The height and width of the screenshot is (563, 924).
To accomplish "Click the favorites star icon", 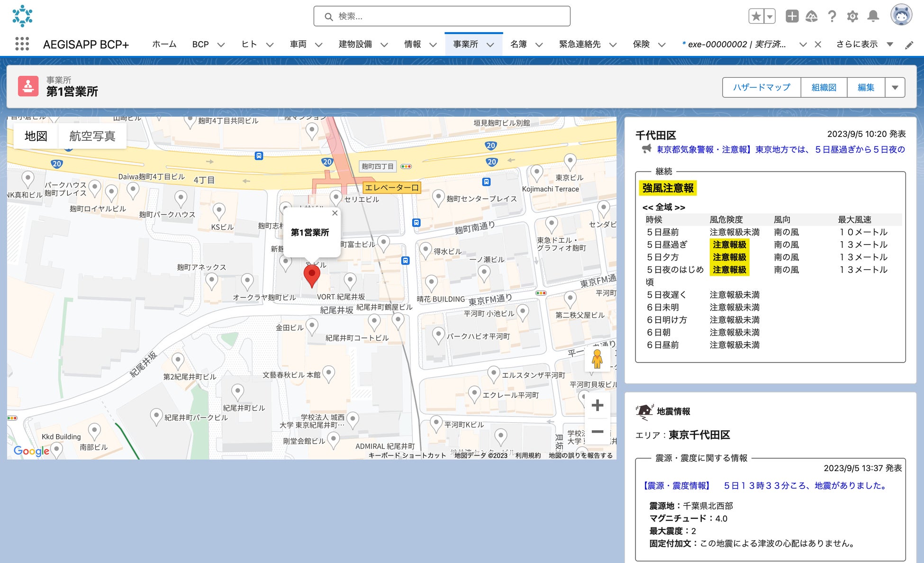I will click(x=756, y=17).
